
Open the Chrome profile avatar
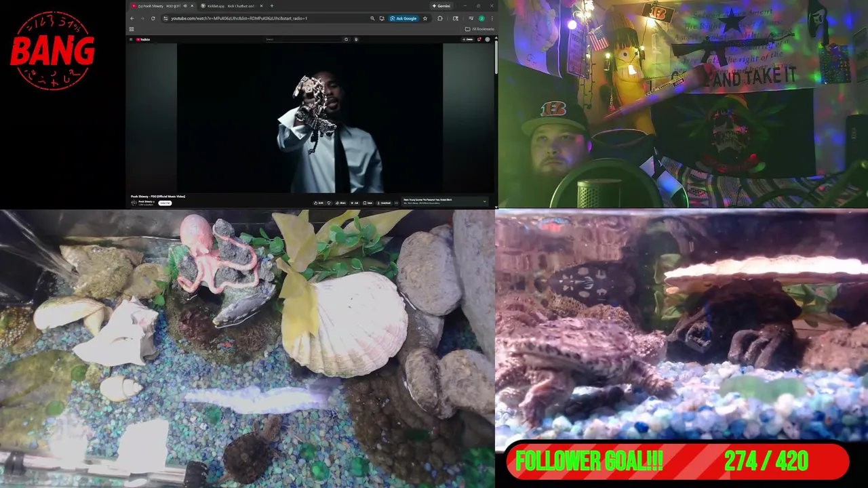[481, 18]
